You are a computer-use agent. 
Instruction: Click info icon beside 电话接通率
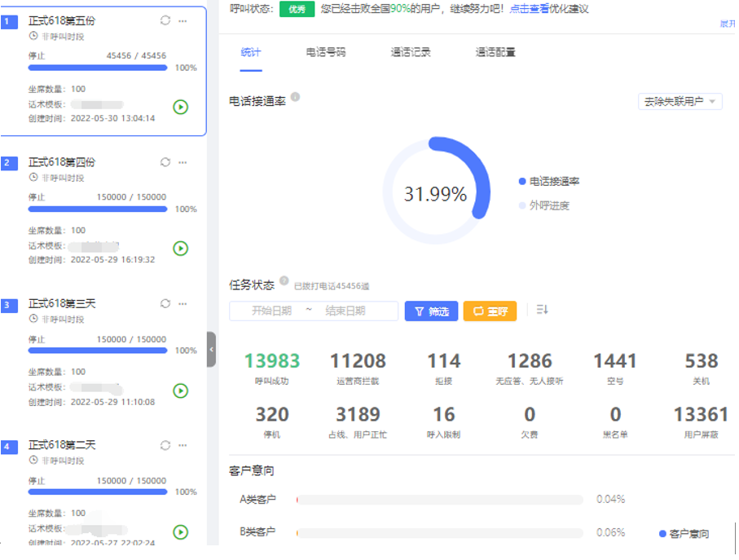click(x=295, y=97)
